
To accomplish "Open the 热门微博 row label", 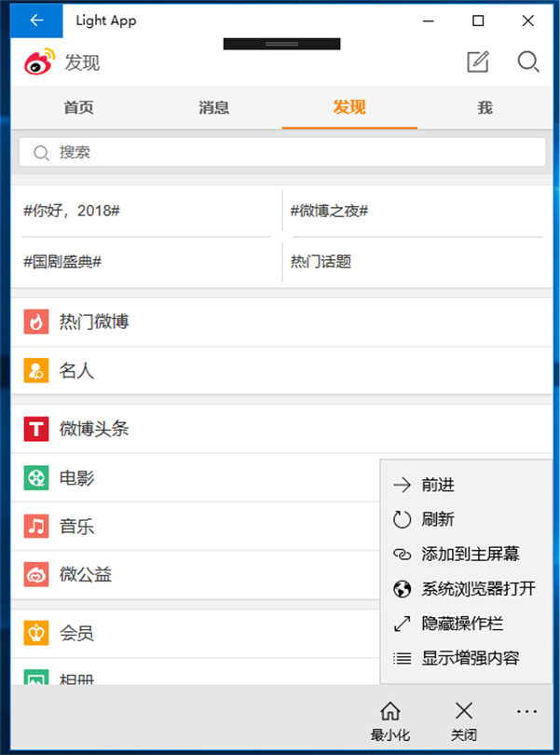I will 94,322.
